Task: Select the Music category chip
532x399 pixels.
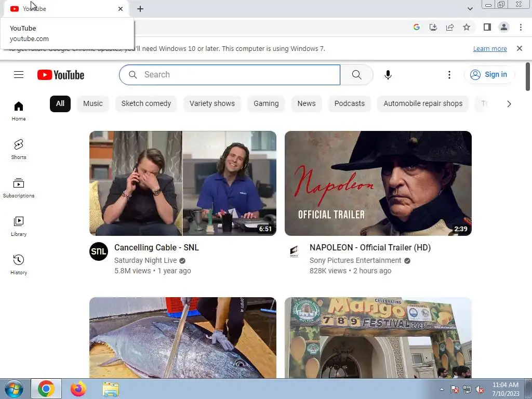Action: pyautogui.click(x=92, y=103)
